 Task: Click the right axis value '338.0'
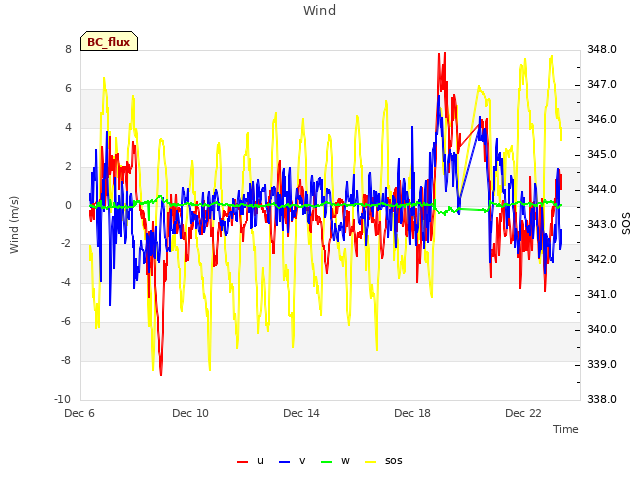pyautogui.click(x=602, y=400)
